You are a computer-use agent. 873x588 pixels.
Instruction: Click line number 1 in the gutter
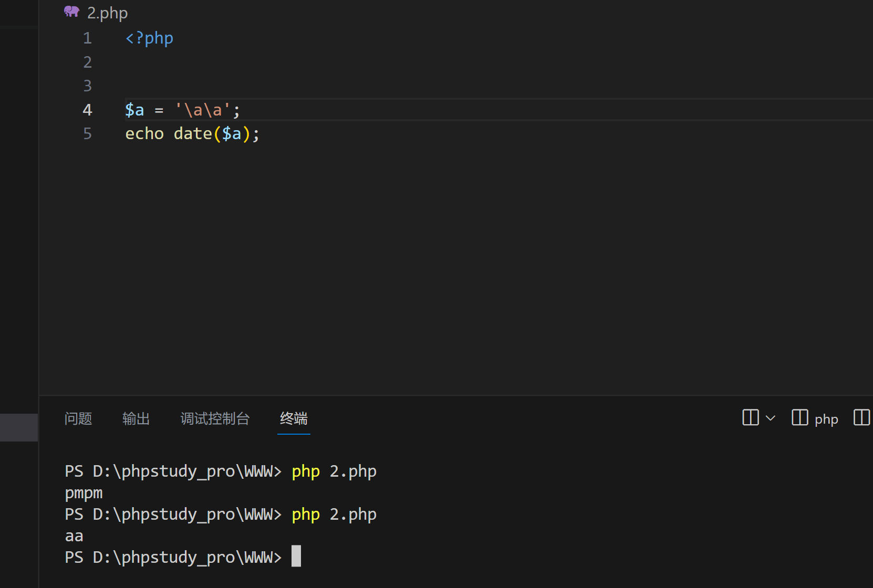click(x=87, y=38)
